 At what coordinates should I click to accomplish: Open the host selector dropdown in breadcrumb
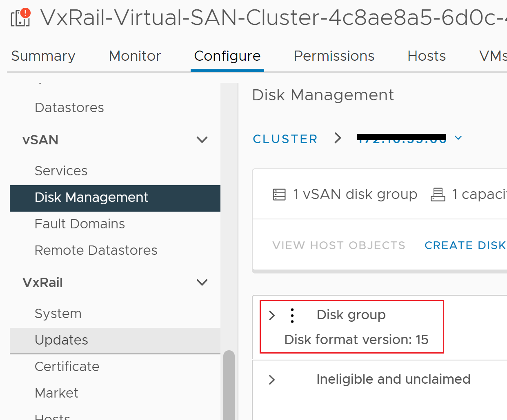[x=458, y=138]
